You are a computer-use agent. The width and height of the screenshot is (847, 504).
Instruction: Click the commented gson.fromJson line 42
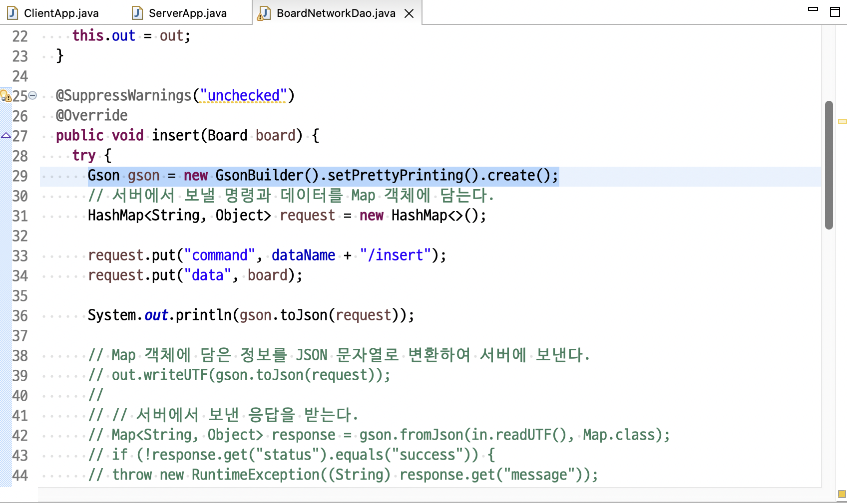pos(379,435)
